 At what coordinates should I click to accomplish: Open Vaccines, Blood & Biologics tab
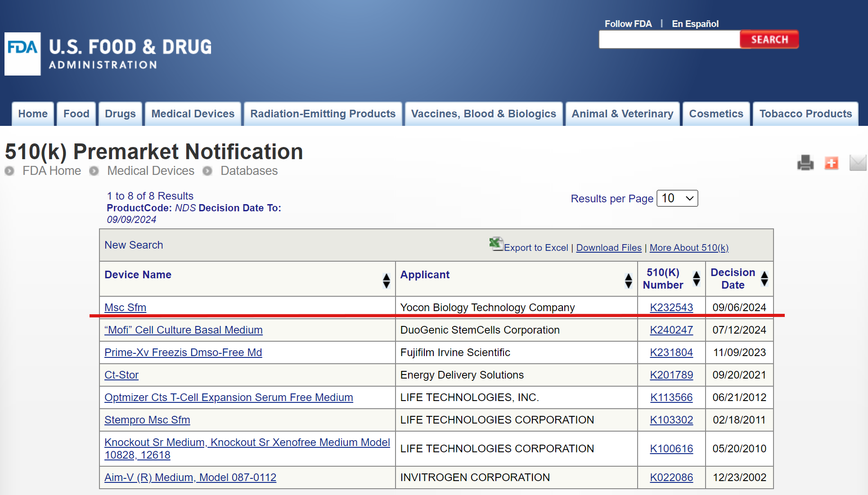click(484, 114)
